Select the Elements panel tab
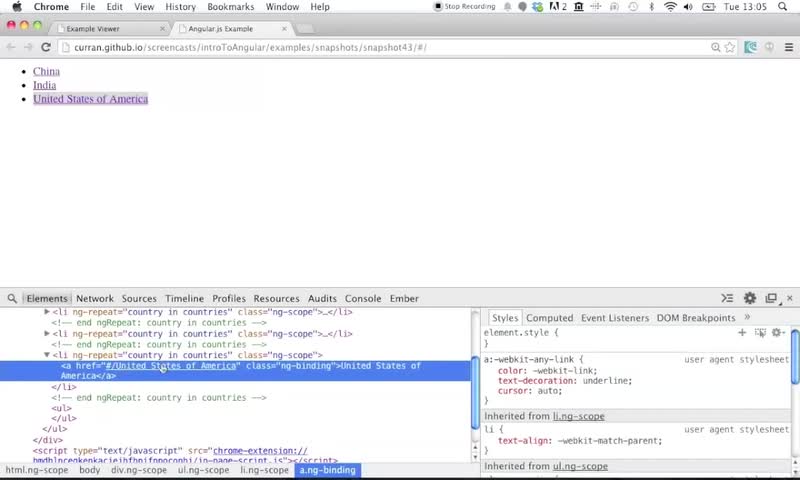The width and height of the screenshot is (800, 480). point(47,298)
